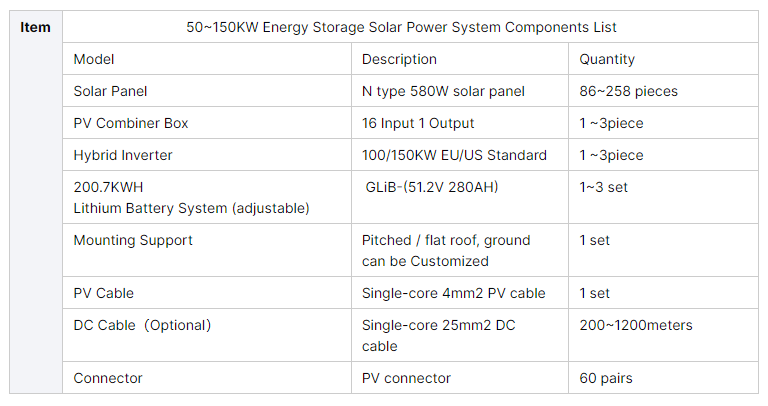Select the Solar Panel cell
768x406 pixels.
tap(207, 91)
